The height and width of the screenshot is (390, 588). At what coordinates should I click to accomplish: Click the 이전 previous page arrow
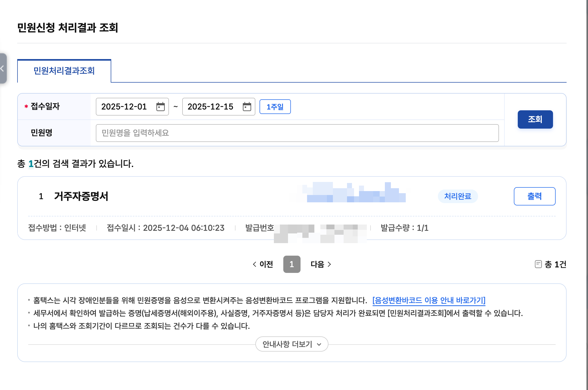(x=263, y=264)
